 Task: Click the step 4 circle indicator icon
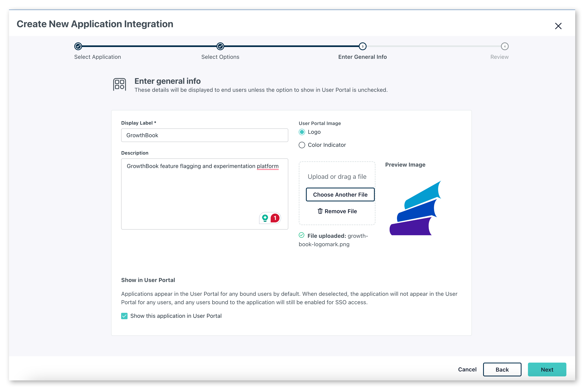(505, 46)
